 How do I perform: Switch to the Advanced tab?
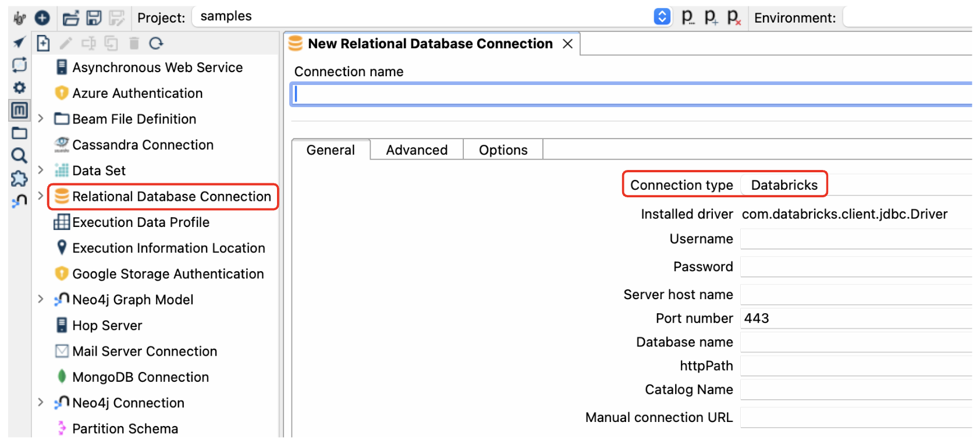click(x=417, y=150)
